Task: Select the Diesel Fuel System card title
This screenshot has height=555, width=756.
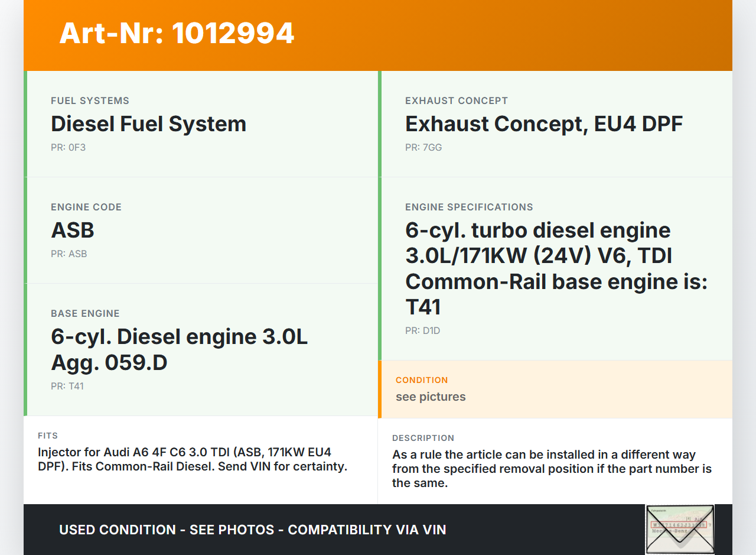Action: coord(148,124)
